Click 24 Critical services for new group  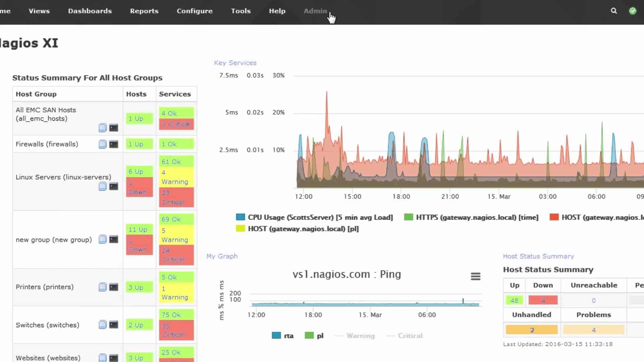[176, 255]
